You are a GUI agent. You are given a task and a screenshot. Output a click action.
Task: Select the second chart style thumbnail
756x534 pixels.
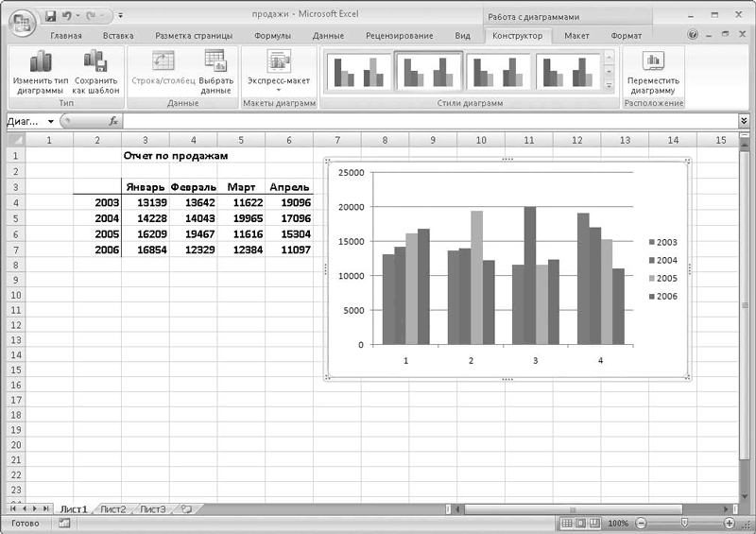click(428, 71)
